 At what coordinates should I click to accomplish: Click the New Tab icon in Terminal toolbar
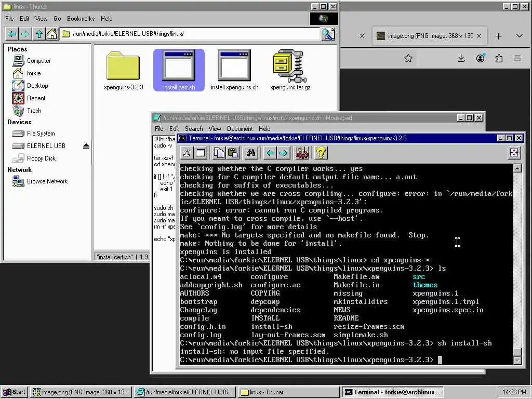(187, 153)
